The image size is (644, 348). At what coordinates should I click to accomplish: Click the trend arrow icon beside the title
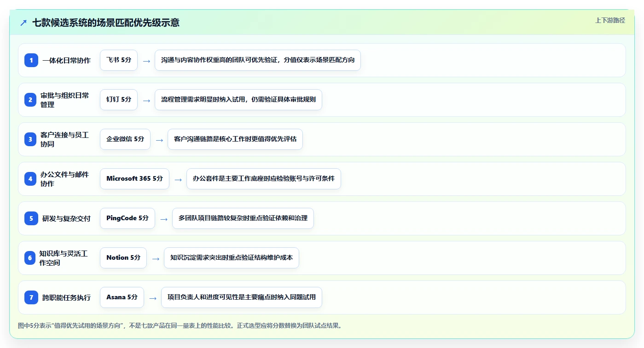click(23, 23)
